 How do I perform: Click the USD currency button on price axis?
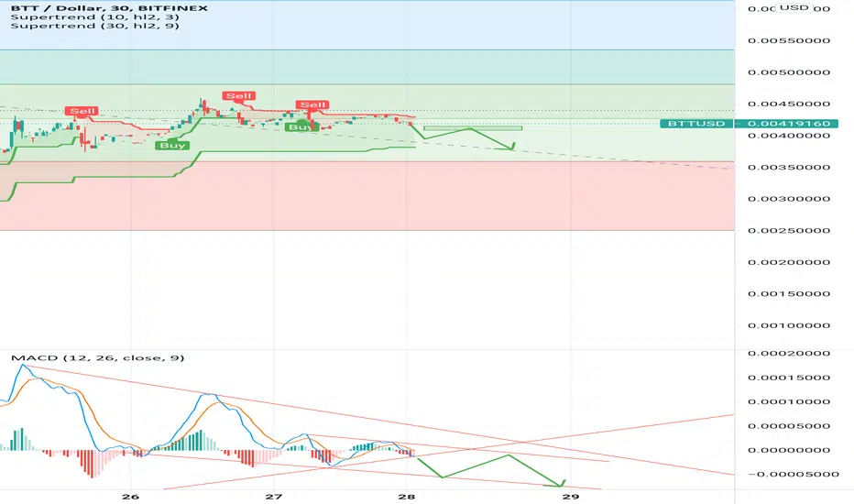[x=794, y=7]
